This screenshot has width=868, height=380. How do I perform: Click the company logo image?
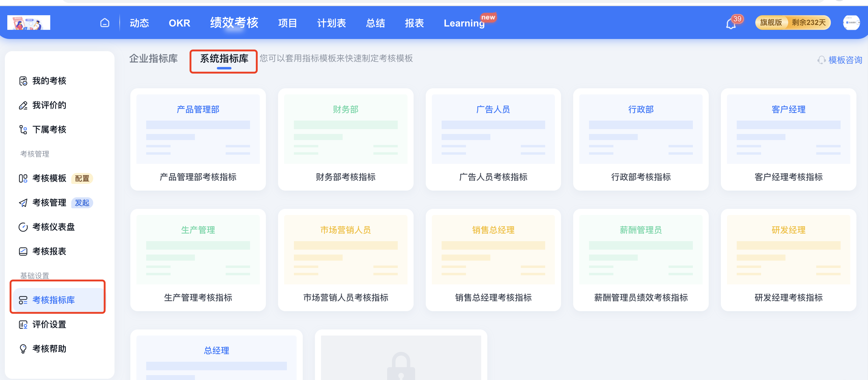point(29,23)
